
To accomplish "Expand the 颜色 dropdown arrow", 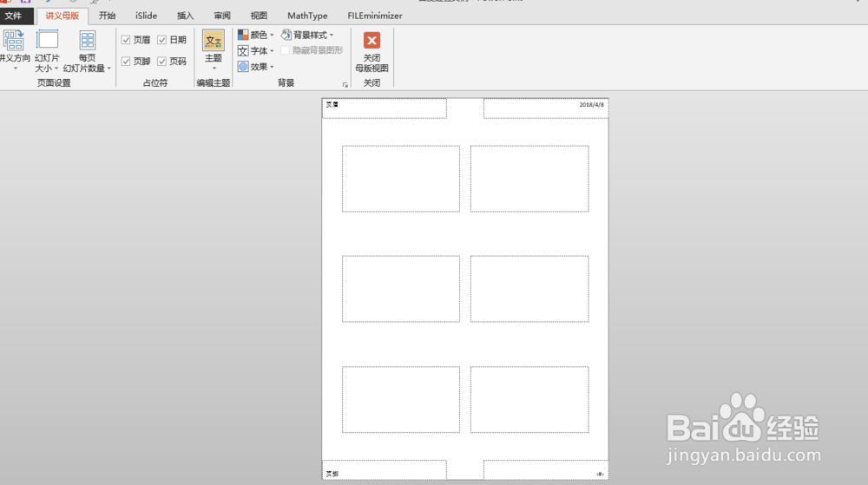I will tap(272, 36).
